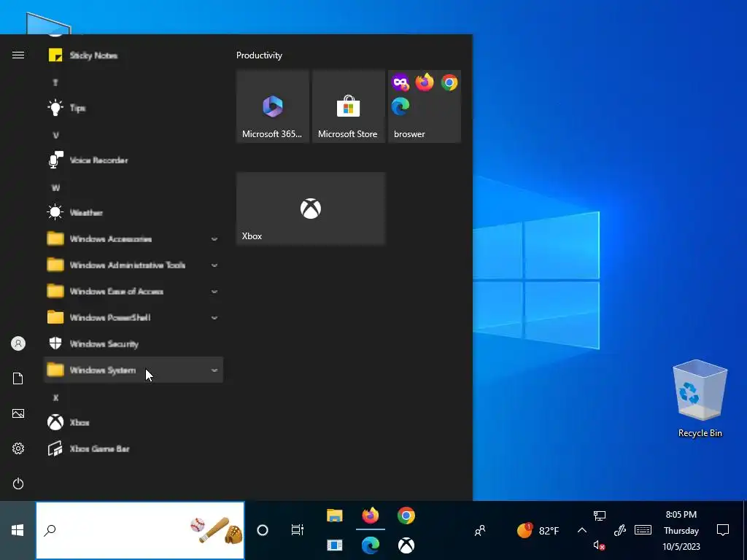This screenshot has width=747, height=560.
Task: Open Task View on the taskbar
Action: pyautogui.click(x=298, y=530)
